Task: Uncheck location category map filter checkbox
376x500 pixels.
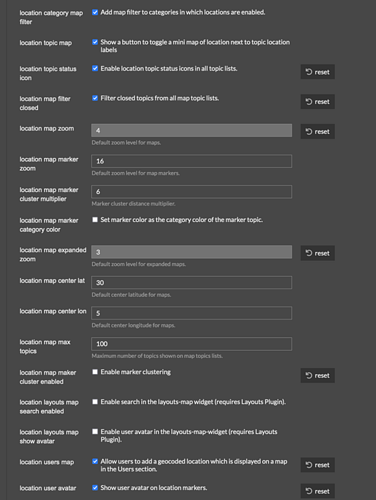Action: click(x=95, y=12)
